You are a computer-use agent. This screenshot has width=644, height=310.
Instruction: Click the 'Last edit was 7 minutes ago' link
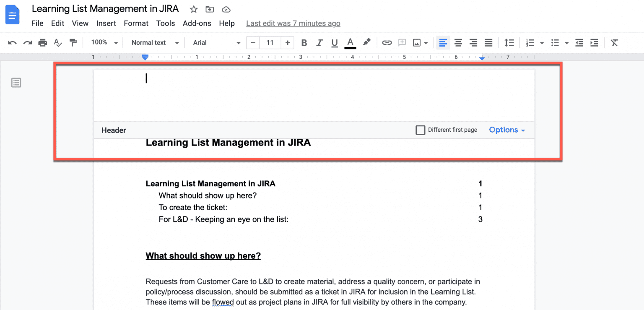[x=293, y=23]
